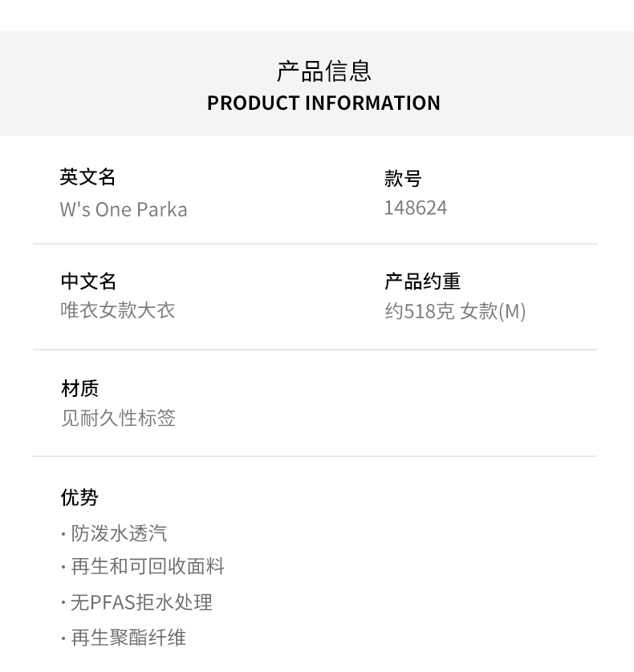Click the divider line below 见耐久性标签
Viewport: 634px width, 672px height.
315,456
